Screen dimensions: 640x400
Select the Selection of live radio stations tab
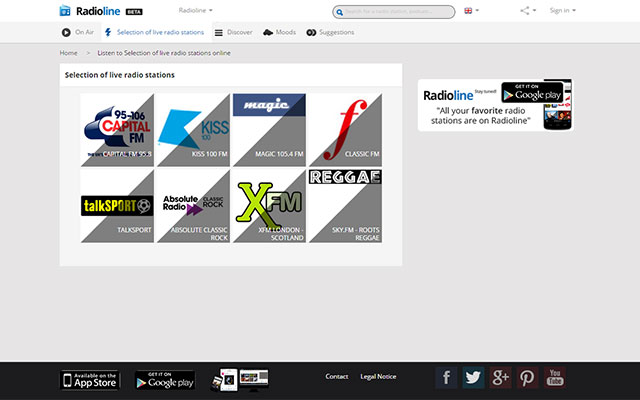[x=154, y=32]
